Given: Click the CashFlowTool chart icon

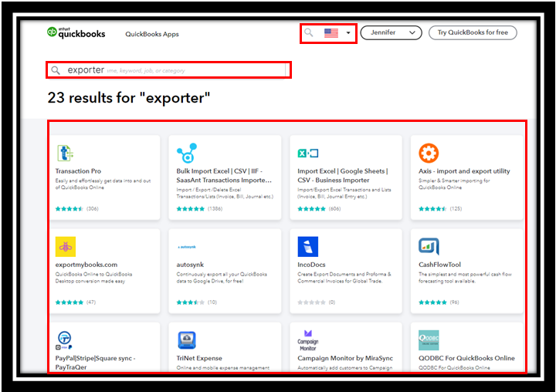Looking at the screenshot, I should click(429, 246).
